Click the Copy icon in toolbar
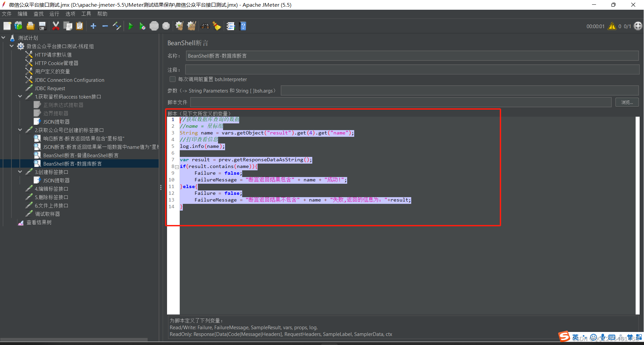 [x=68, y=26]
